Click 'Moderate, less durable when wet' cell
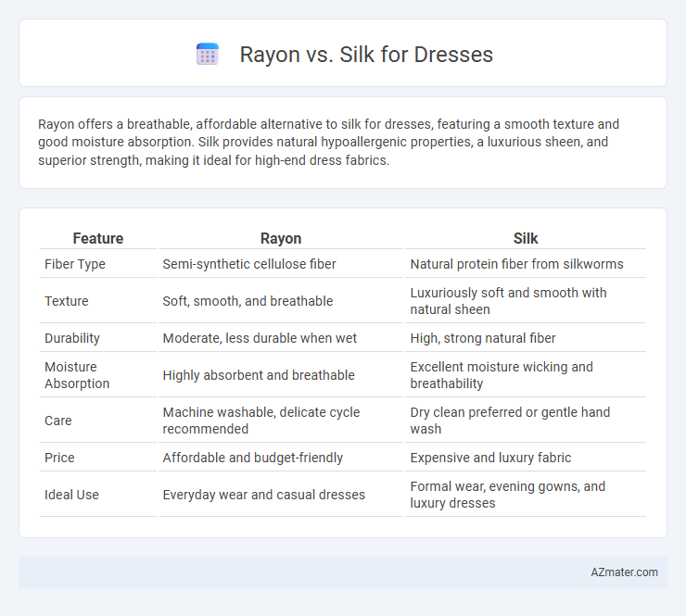686x616 pixels. (260, 338)
